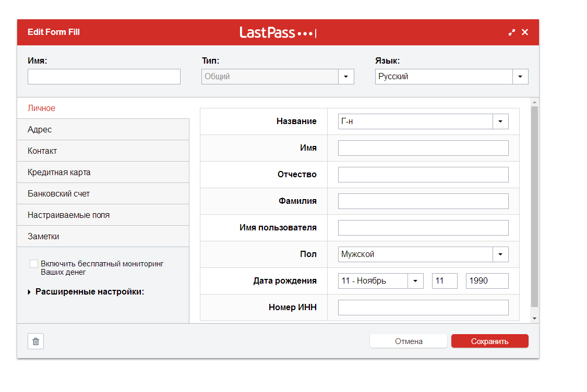Screen dimensions: 587x392
Task: Click the trash delete icon
Action: click(x=35, y=341)
